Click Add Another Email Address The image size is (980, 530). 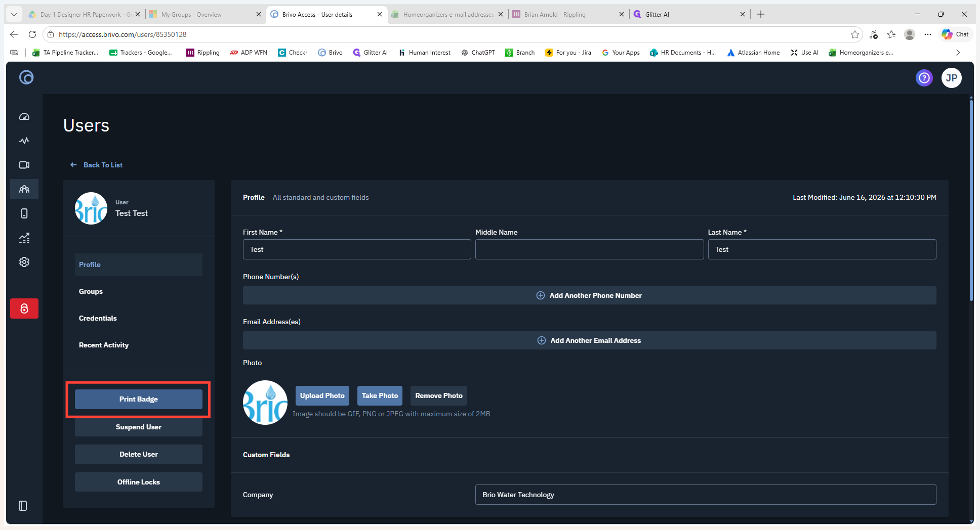(x=590, y=340)
